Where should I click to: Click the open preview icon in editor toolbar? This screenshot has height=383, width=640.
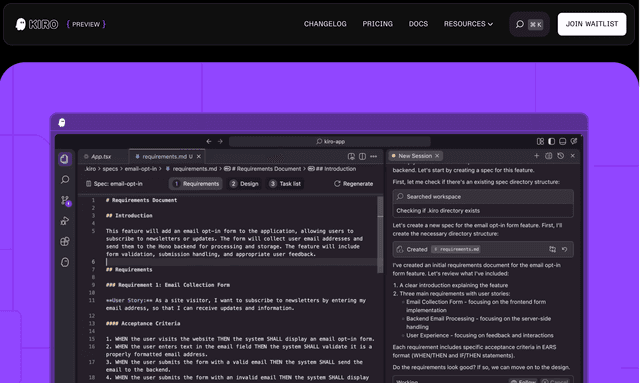coord(351,156)
